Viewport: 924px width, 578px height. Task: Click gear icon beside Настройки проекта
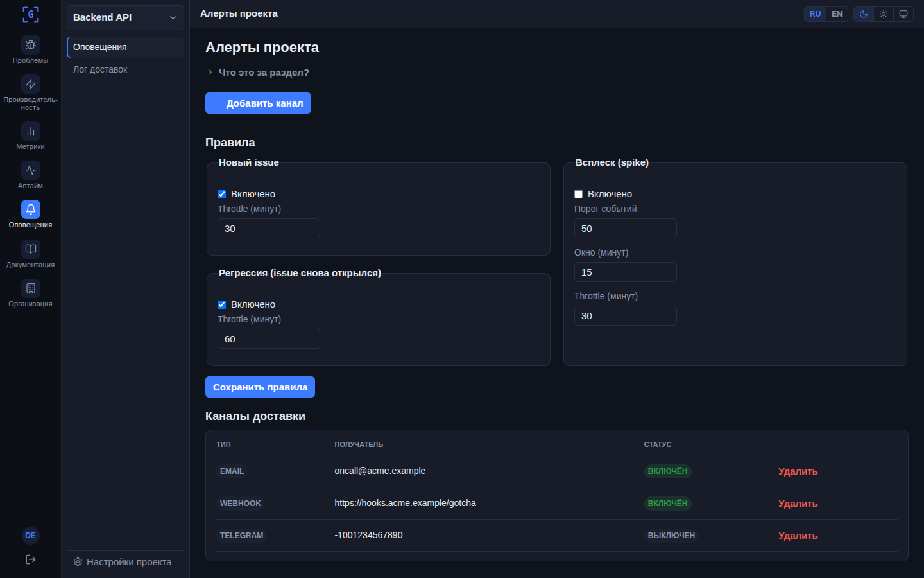(78, 562)
